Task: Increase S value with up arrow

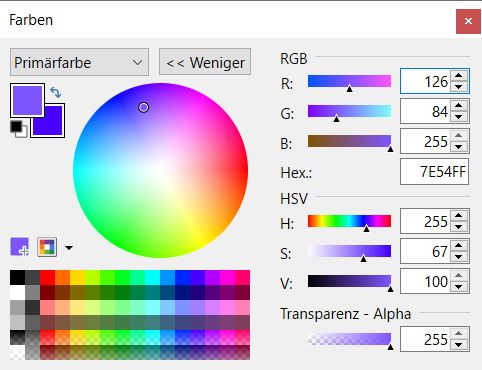Action: pyautogui.click(x=459, y=245)
